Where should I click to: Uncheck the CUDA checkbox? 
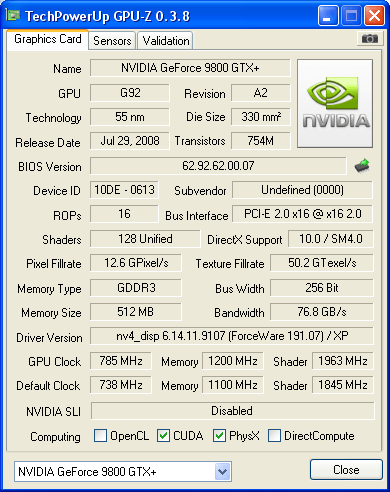(x=163, y=436)
